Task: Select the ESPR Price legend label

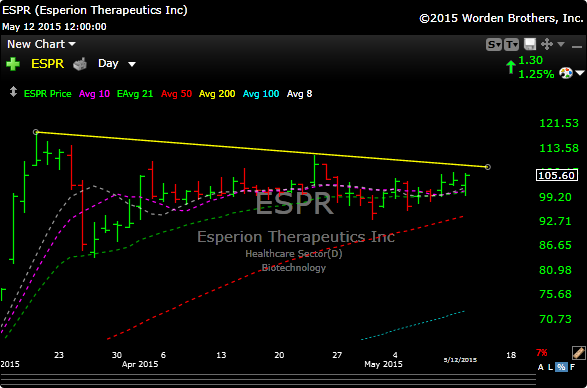Action: click(48, 94)
